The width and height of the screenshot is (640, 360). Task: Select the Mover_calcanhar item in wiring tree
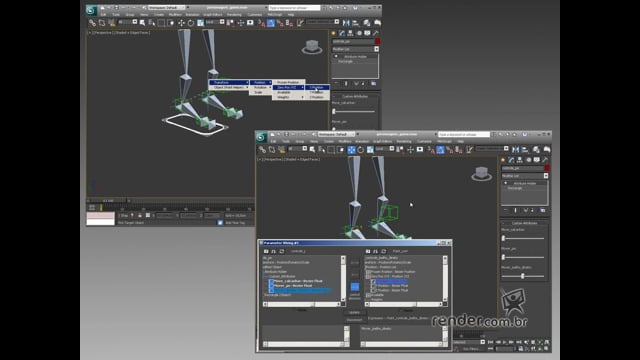(x=298, y=281)
